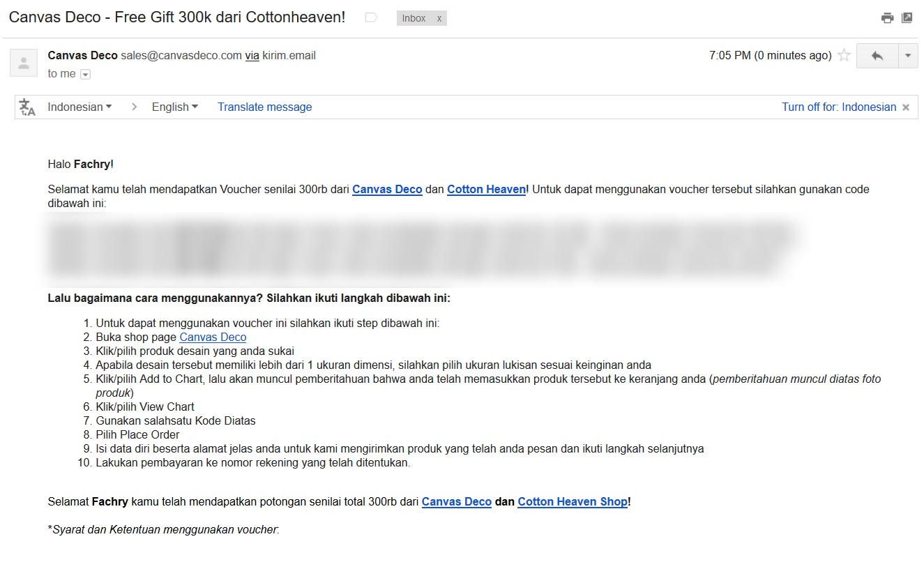Open Cotton Heaven Shop link
The height and width of the screenshot is (562, 924).
(x=573, y=502)
